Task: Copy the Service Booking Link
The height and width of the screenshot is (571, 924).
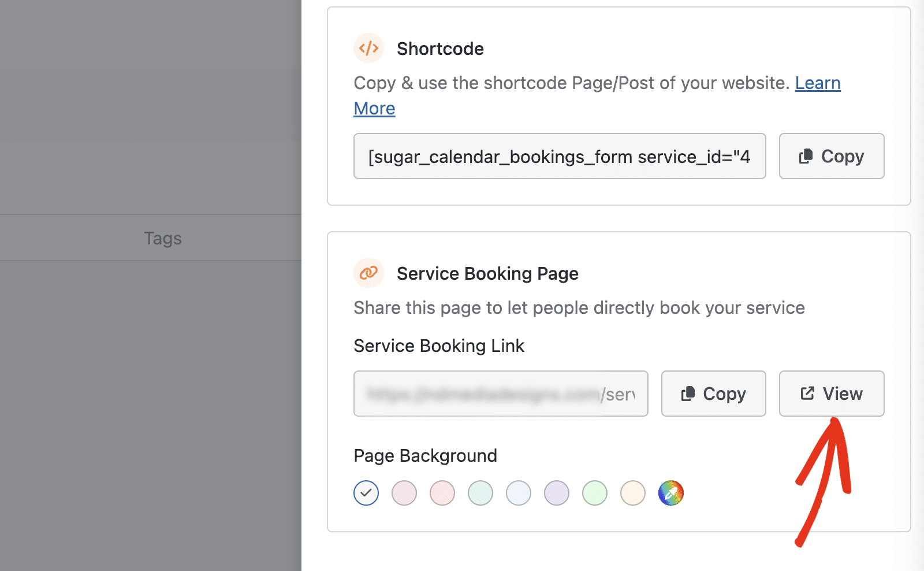Action: click(x=713, y=394)
